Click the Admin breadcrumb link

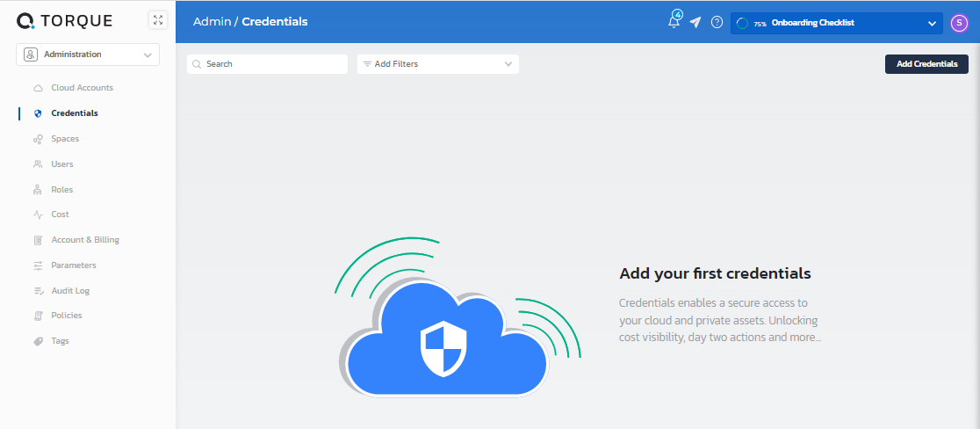(212, 21)
